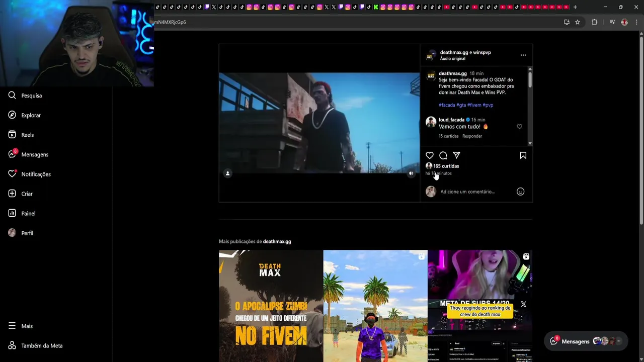Open the Explorar compass page
This screenshot has width=644, height=362.
(x=25, y=115)
